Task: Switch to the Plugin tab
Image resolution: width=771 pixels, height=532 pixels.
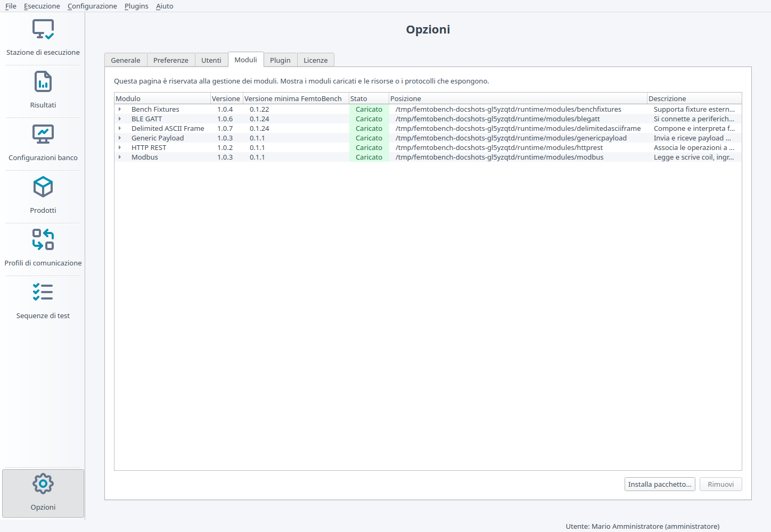Action: click(280, 60)
